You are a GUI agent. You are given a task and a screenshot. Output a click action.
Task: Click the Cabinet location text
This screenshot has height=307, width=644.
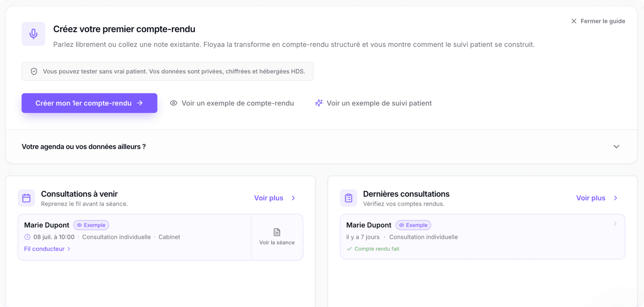169,237
